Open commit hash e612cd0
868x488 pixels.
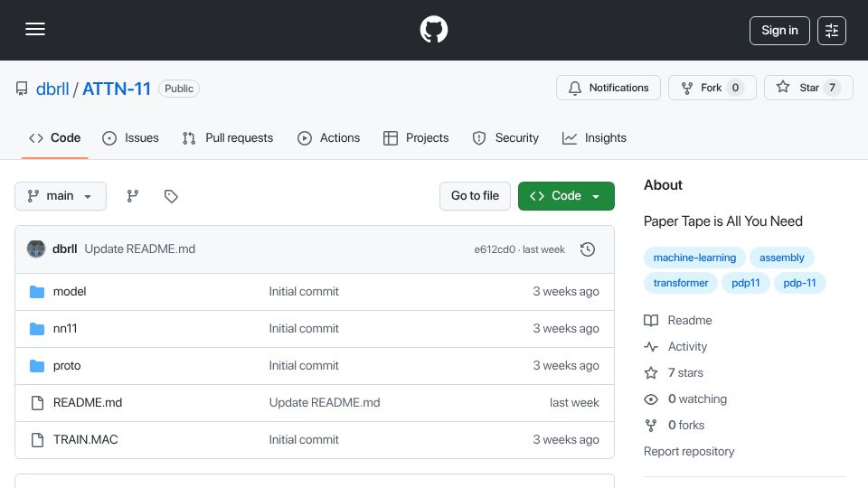[x=495, y=249]
